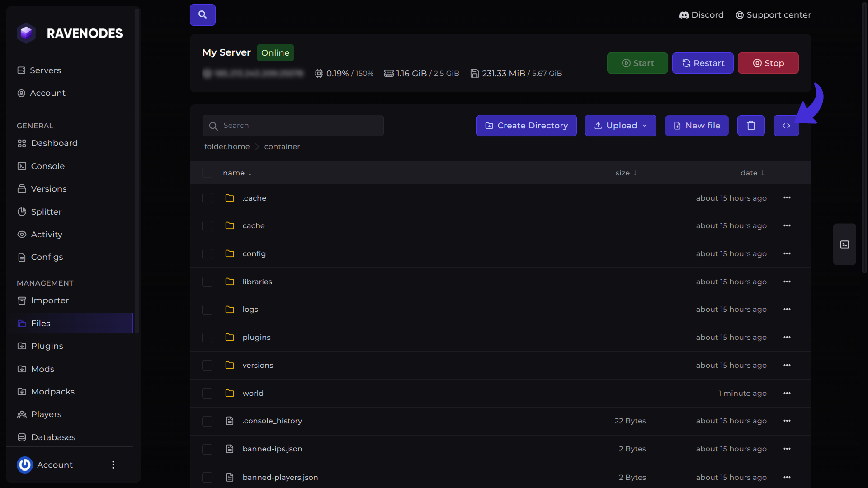Click the file Search input field
The width and height of the screenshot is (868, 488).
[293, 126]
